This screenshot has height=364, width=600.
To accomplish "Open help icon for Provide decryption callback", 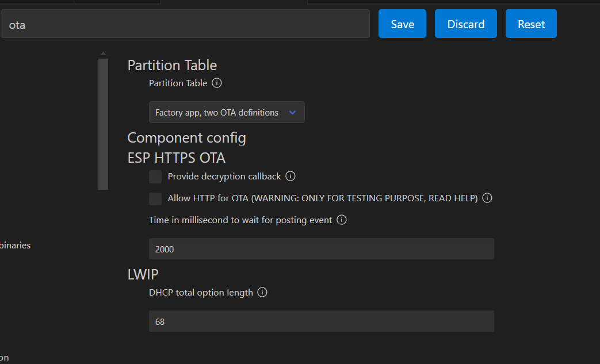I will coord(291,177).
